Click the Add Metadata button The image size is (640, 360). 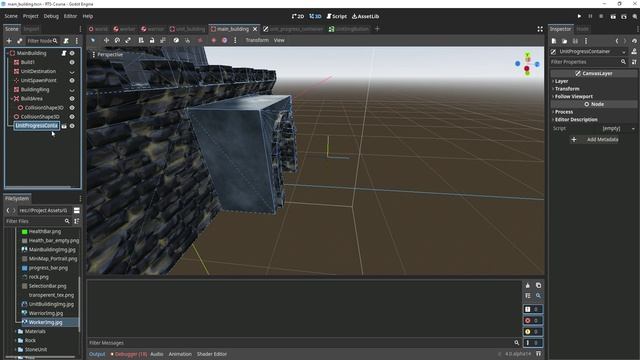pyautogui.click(x=596, y=140)
